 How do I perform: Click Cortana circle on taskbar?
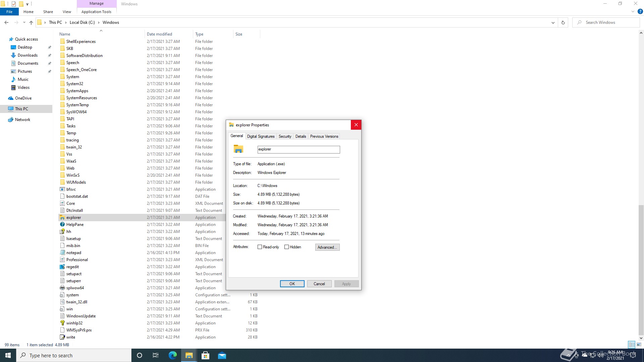coord(140,355)
